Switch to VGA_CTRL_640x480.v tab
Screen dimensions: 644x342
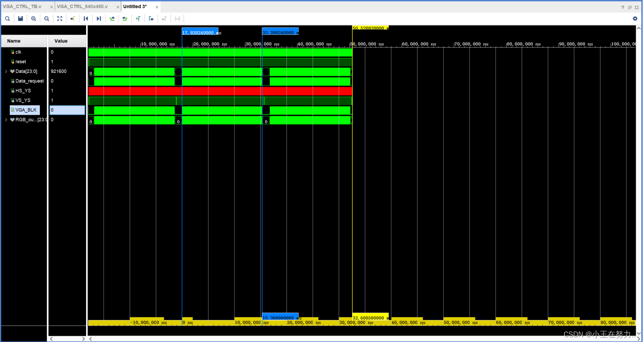coord(82,7)
